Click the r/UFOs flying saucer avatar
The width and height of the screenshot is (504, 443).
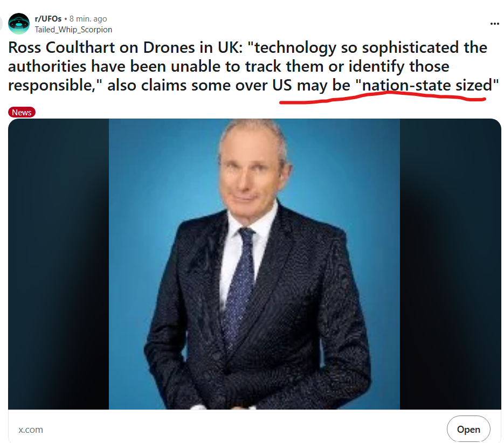coord(19,24)
